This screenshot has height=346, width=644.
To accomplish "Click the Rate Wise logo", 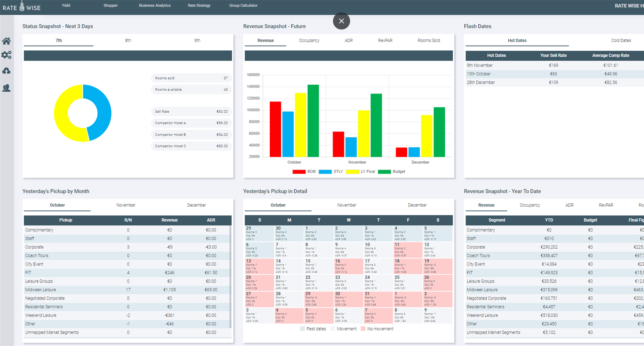I will (x=22, y=7).
